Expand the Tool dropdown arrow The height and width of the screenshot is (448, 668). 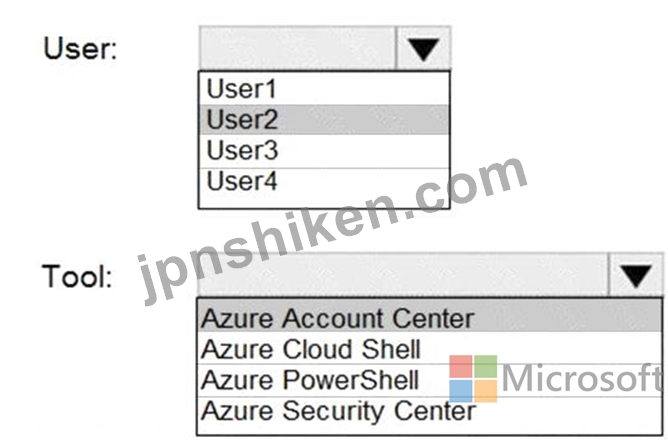(x=636, y=275)
